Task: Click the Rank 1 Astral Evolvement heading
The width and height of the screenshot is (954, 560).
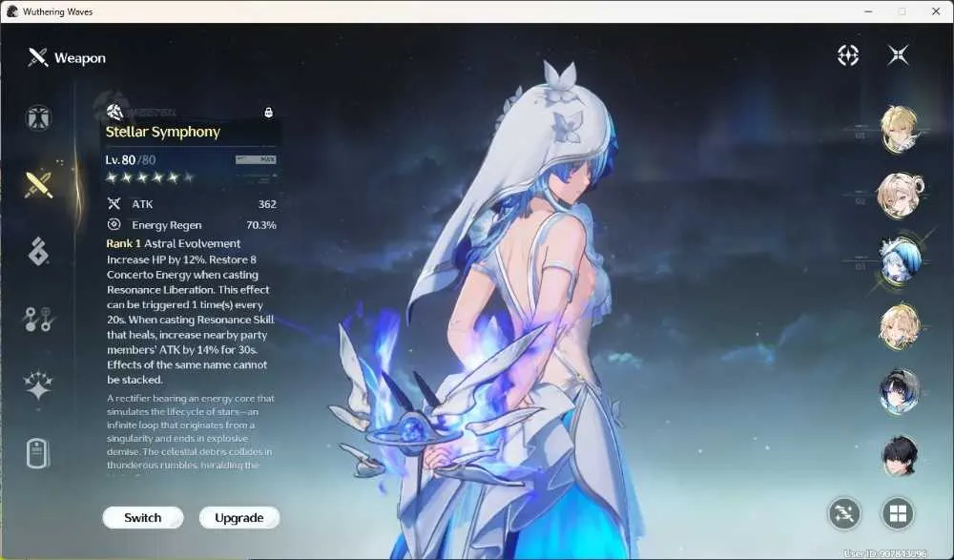Action: pos(174,243)
